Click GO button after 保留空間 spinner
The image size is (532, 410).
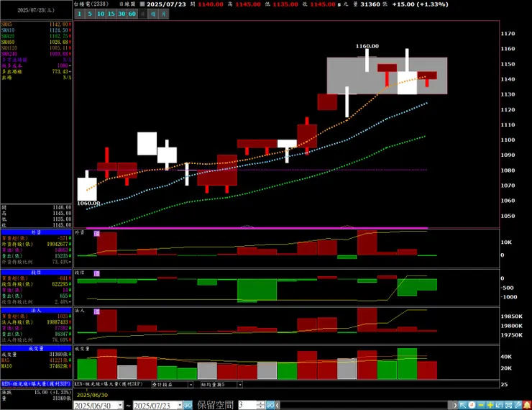pos(270,405)
